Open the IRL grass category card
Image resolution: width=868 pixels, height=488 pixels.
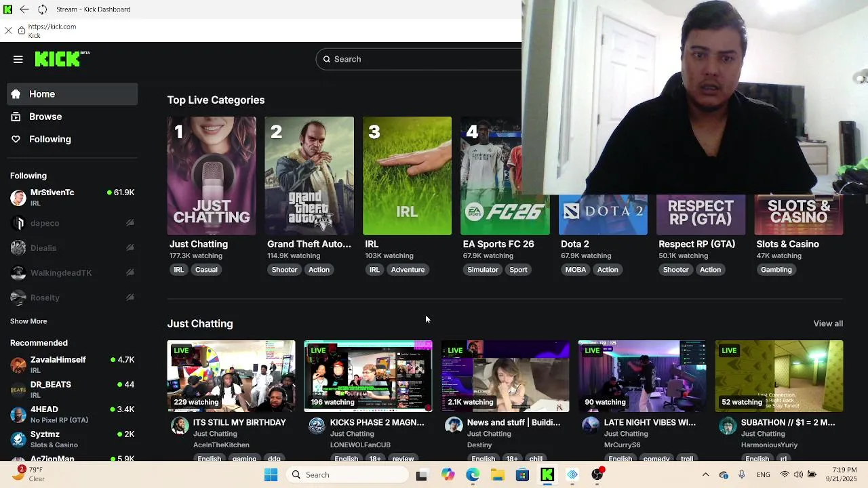click(x=407, y=176)
